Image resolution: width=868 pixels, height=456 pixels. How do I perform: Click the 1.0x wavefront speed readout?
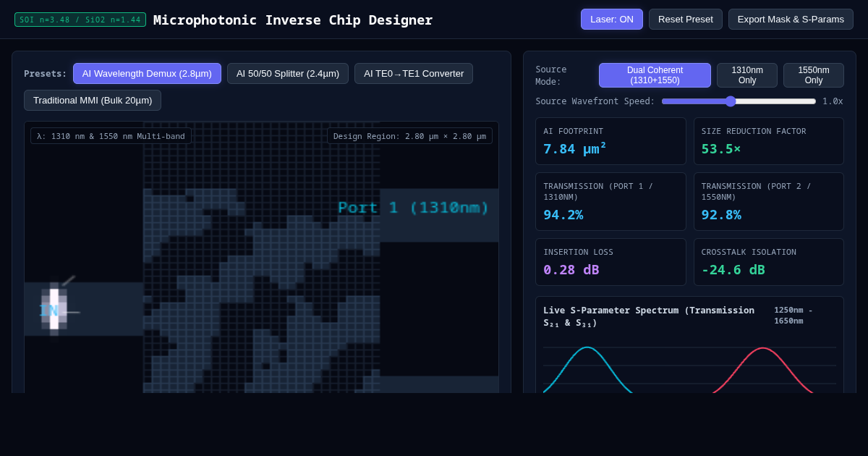click(x=833, y=101)
